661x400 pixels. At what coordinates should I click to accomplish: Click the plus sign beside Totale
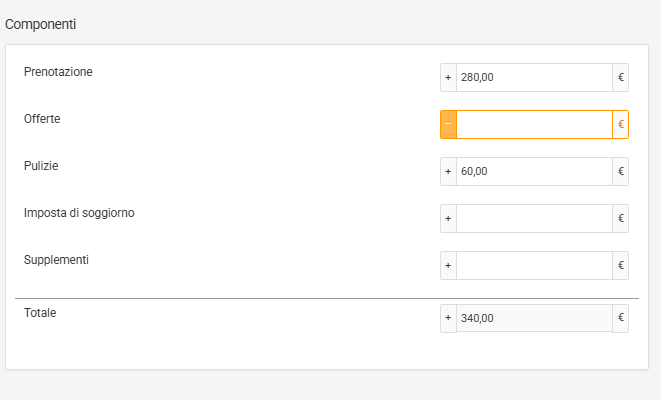(448, 319)
